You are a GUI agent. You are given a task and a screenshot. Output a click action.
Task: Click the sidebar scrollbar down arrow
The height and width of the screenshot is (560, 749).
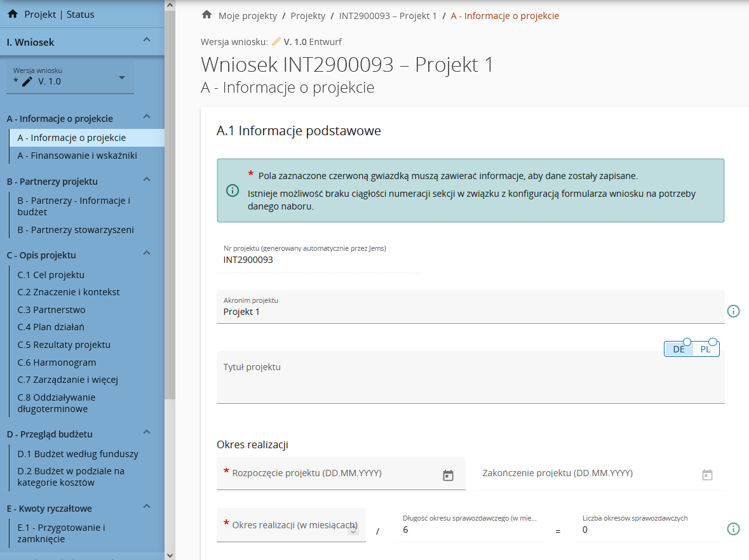pyautogui.click(x=170, y=554)
